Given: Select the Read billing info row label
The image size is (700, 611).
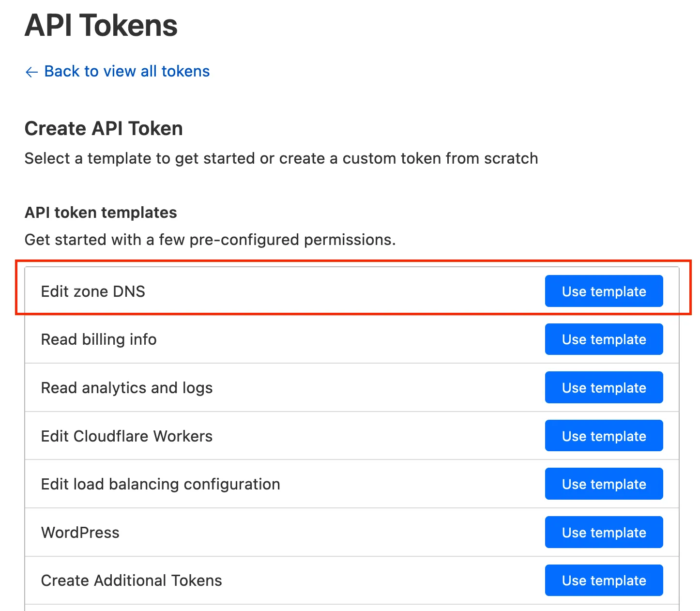Looking at the screenshot, I should 99,339.
